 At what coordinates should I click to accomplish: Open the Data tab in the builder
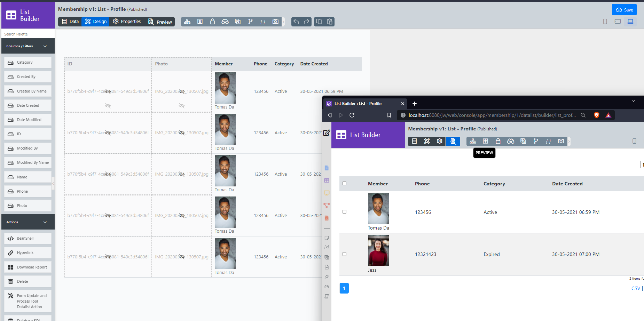70,22
